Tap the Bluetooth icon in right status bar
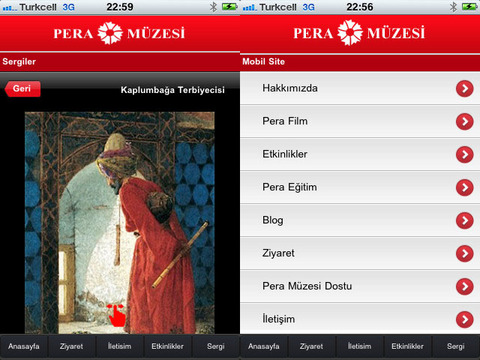 click(x=453, y=7)
